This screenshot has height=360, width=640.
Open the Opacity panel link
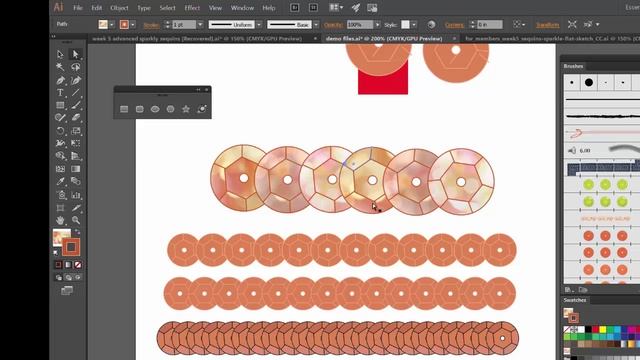(x=333, y=25)
